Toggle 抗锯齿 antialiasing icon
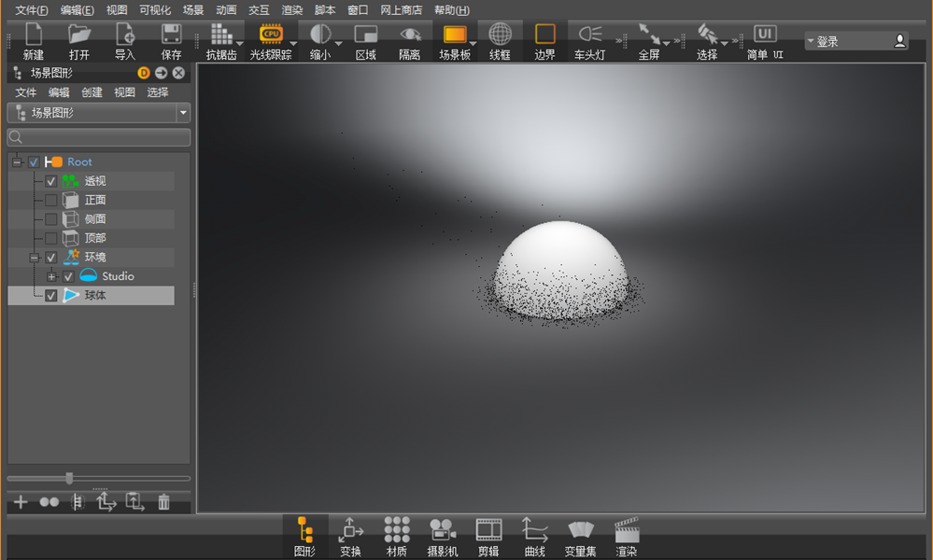The image size is (933, 560). pos(220,35)
